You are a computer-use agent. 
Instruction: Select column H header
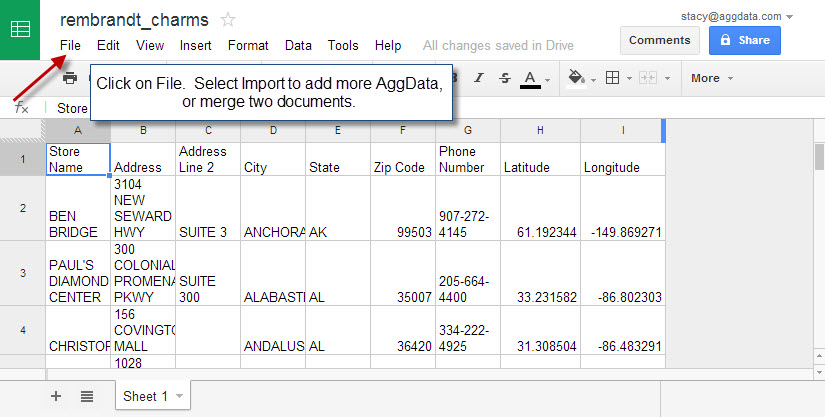[540, 130]
